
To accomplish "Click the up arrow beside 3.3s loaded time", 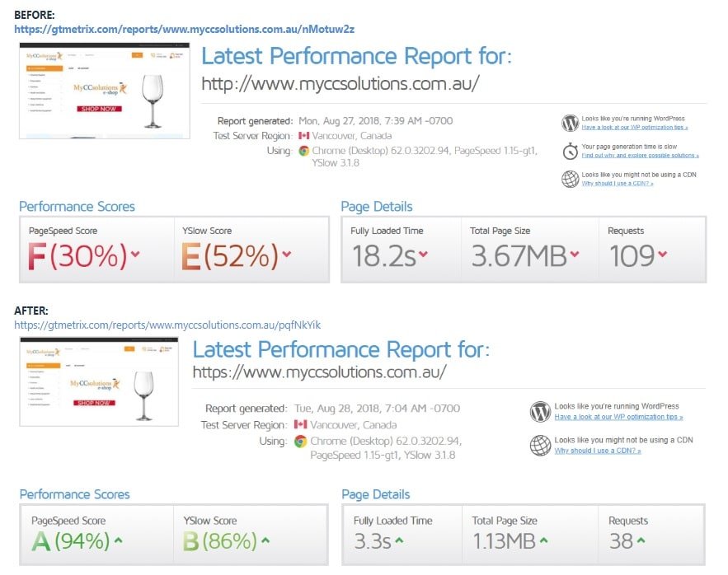I will click(x=399, y=540).
